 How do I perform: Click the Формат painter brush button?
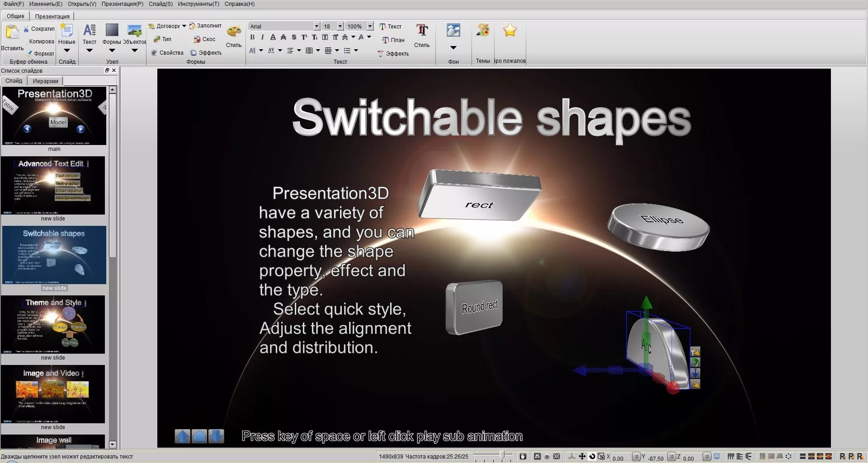(x=40, y=53)
